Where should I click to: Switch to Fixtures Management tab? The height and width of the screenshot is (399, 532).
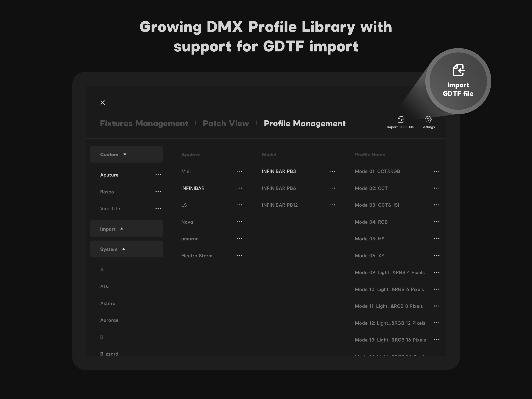point(144,124)
